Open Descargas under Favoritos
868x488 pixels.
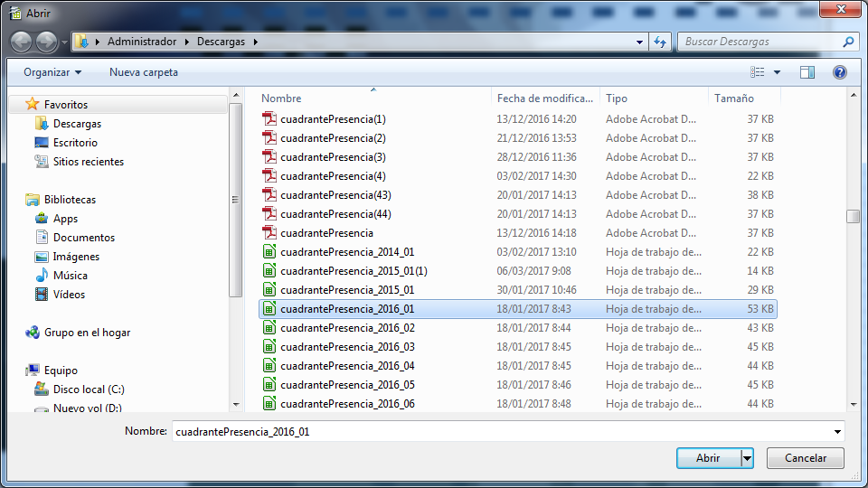point(77,124)
